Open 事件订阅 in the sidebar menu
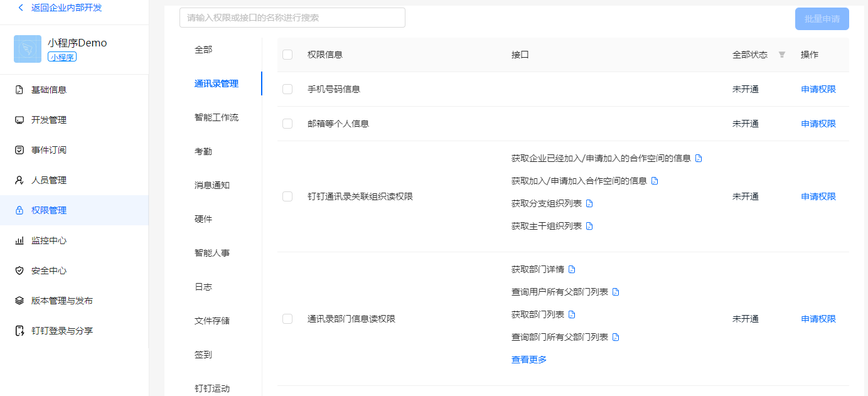868x396 pixels. 74,150
